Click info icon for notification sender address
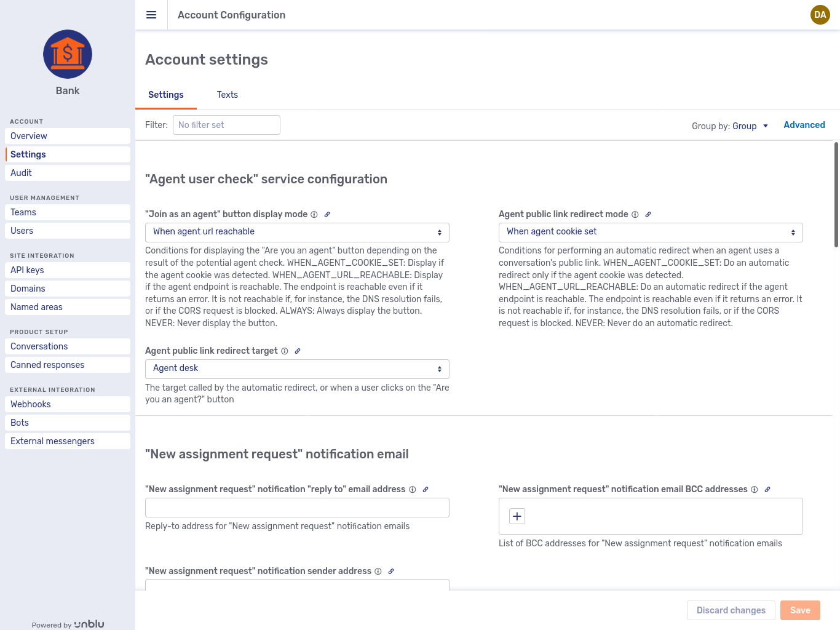840x630 pixels. 378,572
